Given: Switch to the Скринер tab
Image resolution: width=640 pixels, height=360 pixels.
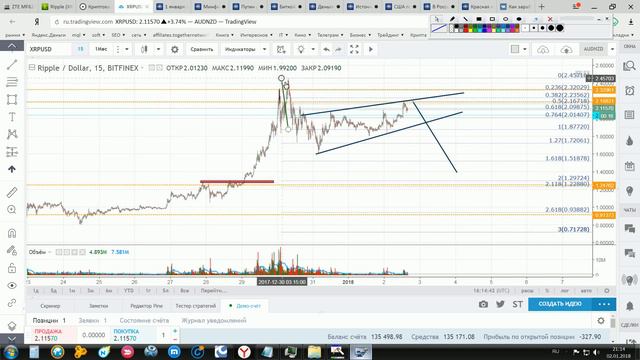Looking at the screenshot, I should (50, 306).
